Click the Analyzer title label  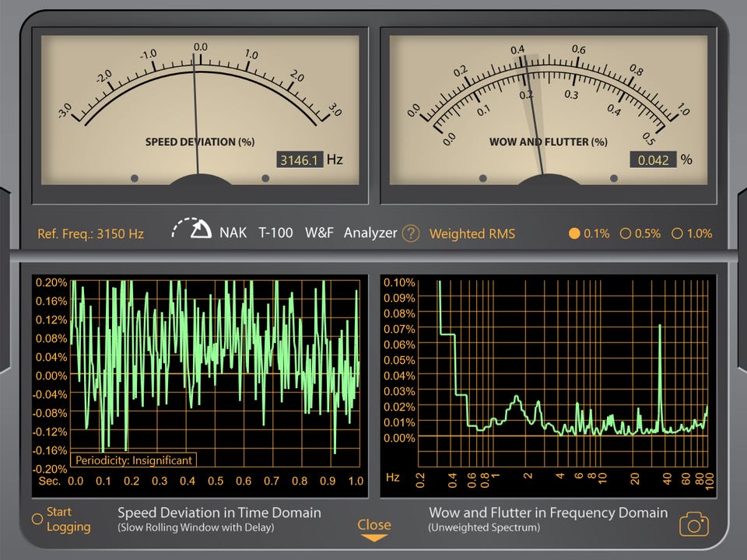pyautogui.click(x=370, y=233)
